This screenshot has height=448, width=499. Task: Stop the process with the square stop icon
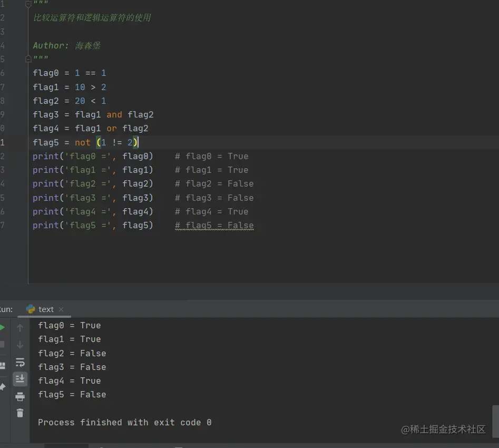2,345
